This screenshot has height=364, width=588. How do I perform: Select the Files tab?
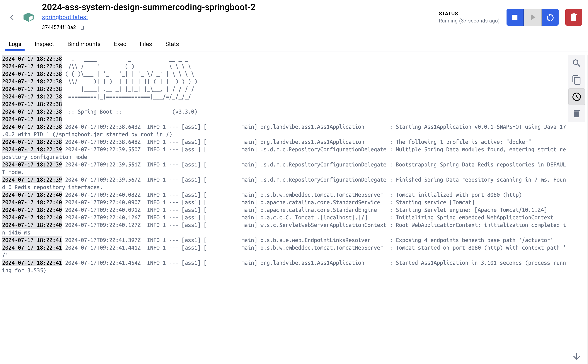click(x=146, y=44)
